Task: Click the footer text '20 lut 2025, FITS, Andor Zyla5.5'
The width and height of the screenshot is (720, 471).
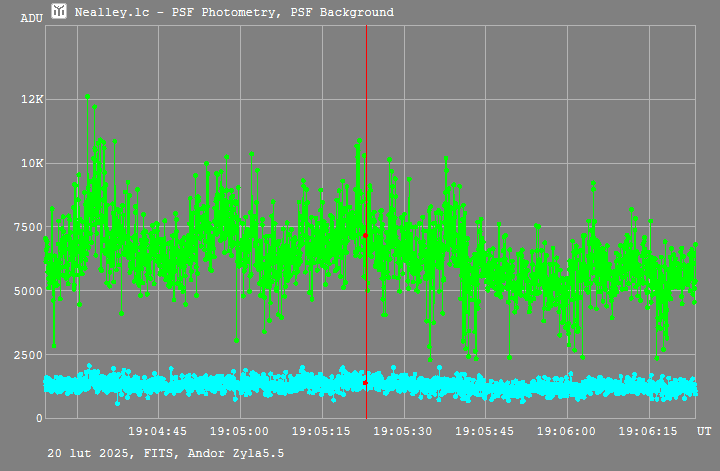Action: [x=166, y=454]
